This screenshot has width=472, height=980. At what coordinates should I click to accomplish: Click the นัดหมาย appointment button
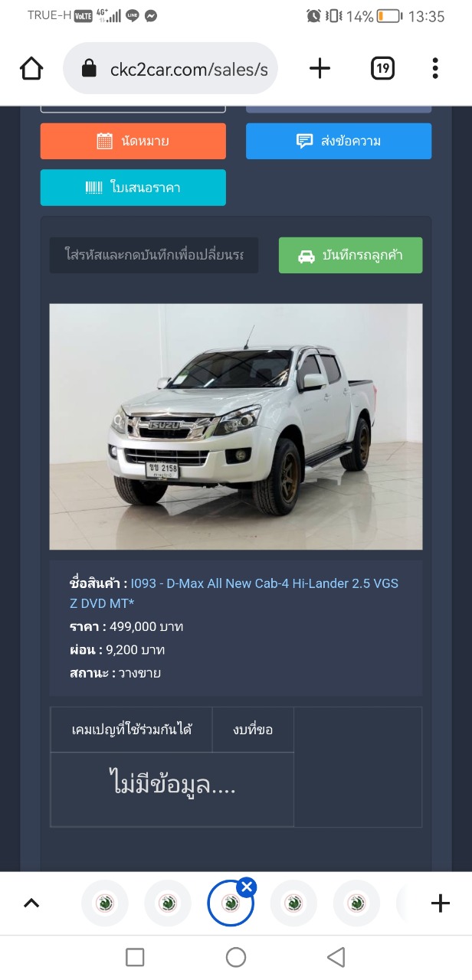tap(133, 141)
